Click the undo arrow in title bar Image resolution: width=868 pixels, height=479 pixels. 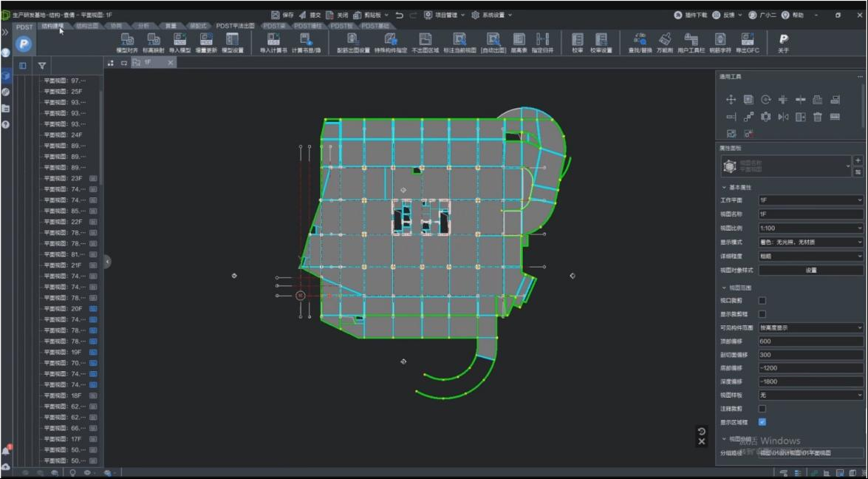coord(399,16)
